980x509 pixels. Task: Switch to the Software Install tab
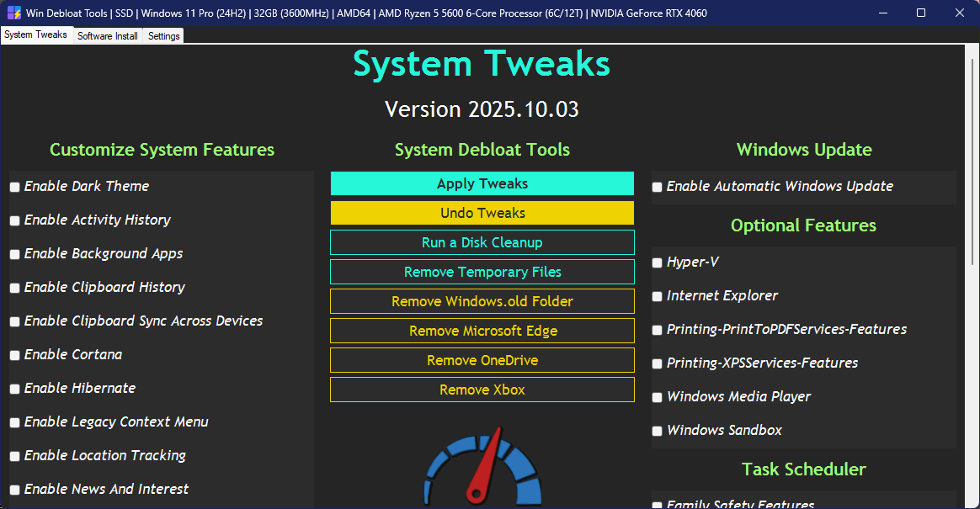click(107, 35)
